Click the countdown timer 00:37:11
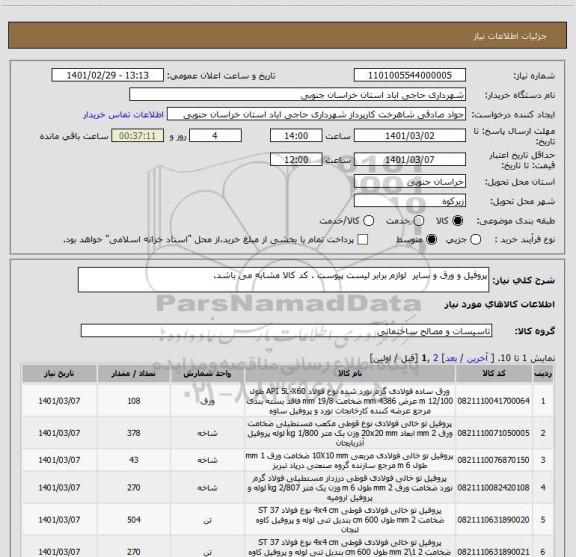This screenshot has width=576, height=557. pos(138,136)
